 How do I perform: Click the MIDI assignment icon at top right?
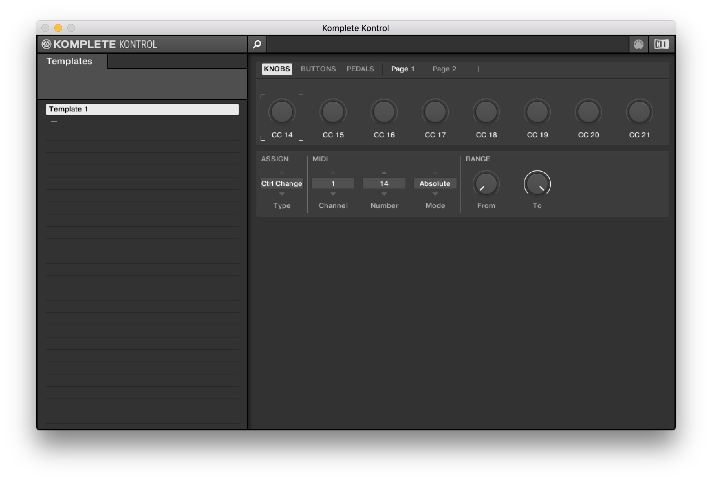tap(639, 44)
